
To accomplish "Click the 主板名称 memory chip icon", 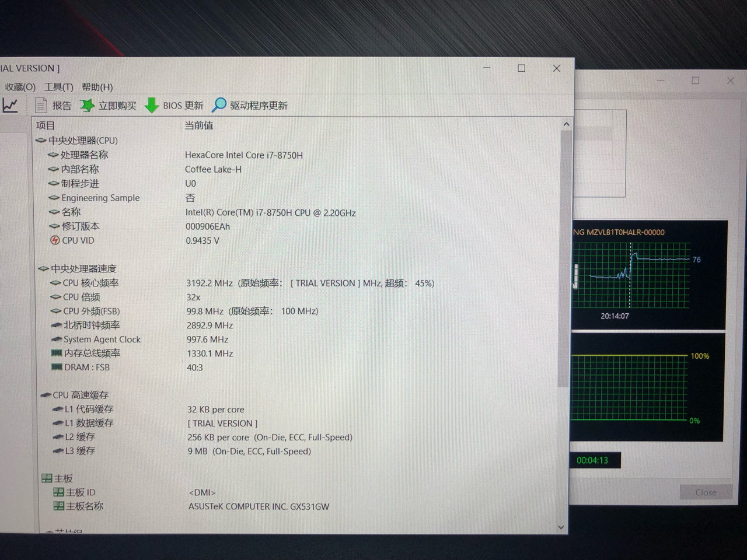I will pos(60,506).
